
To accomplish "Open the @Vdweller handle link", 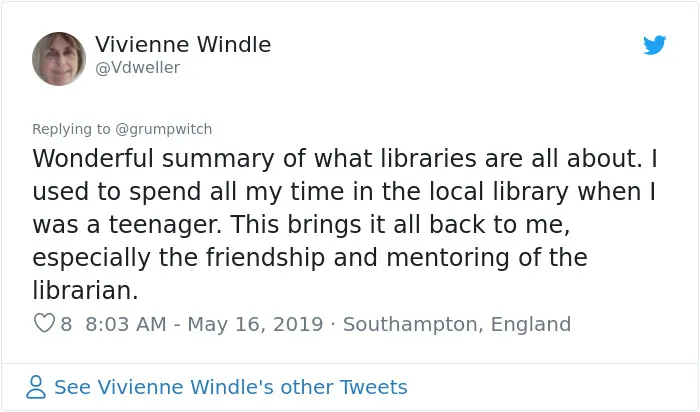I will click(x=138, y=68).
